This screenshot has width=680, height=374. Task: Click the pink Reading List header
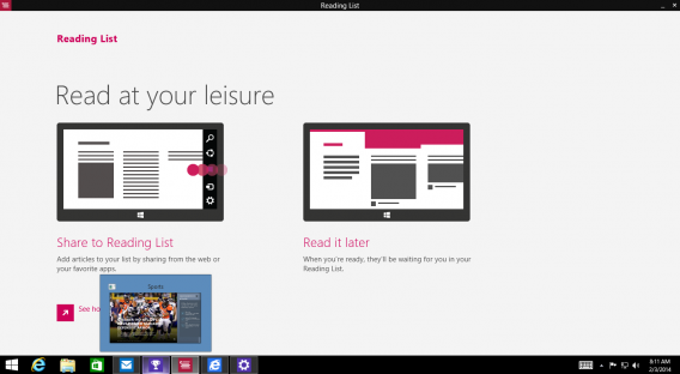[x=87, y=39]
